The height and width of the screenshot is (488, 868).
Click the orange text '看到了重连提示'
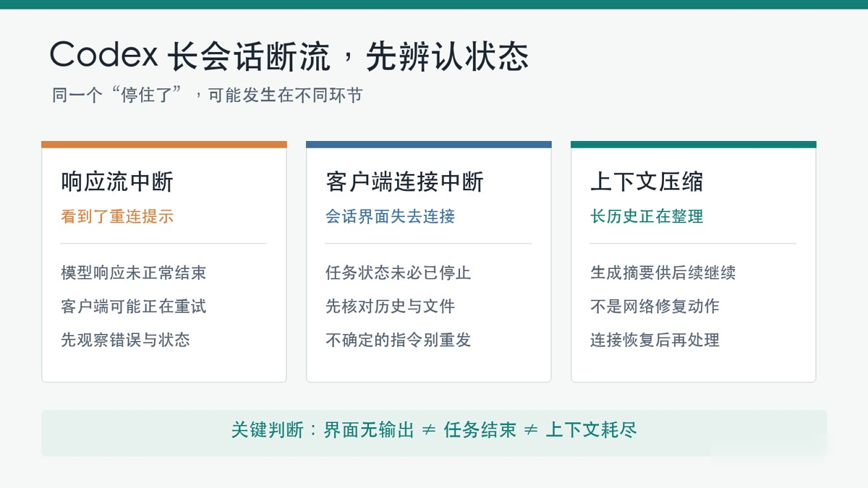tap(117, 216)
